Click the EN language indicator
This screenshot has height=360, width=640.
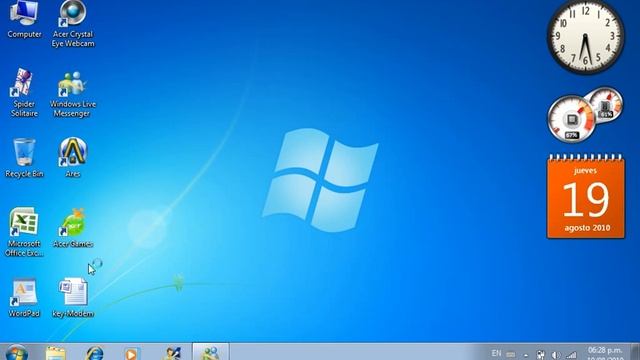496,353
